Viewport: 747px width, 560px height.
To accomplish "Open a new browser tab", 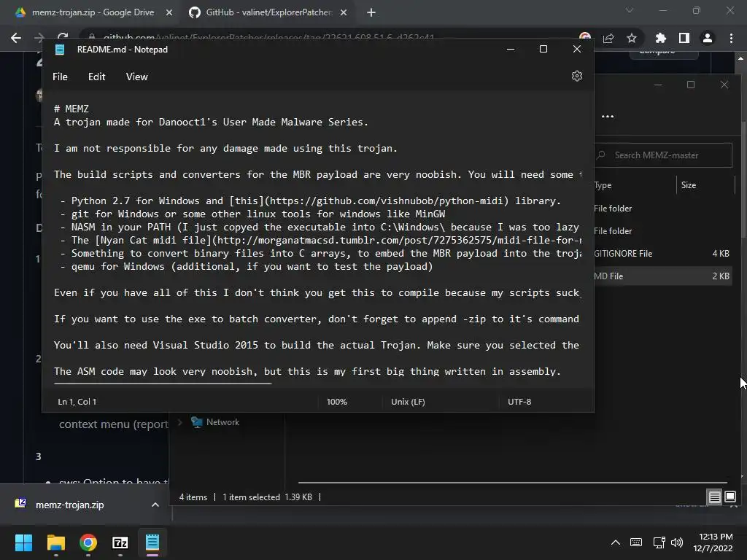I will [371, 13].
